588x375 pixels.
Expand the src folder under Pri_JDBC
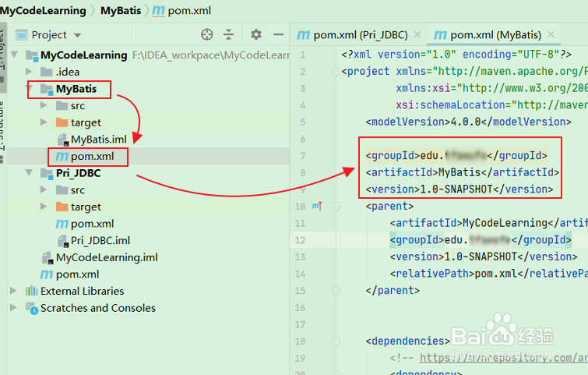pyautogui.click(x=44, y=189)
